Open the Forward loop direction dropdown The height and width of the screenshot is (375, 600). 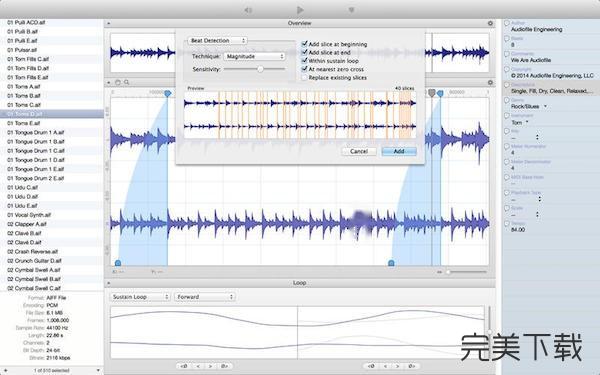pos(204,297)
